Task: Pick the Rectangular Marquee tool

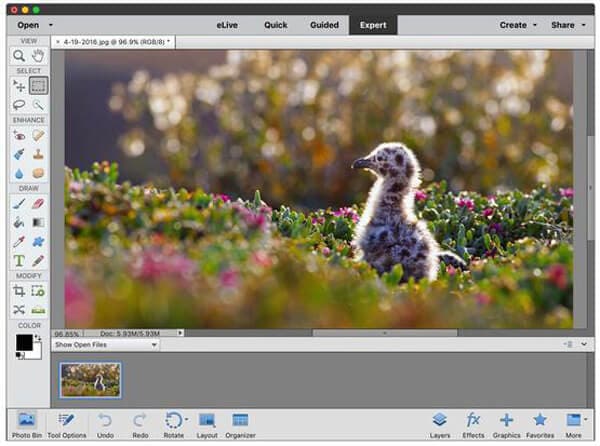Action: (39, 86)
